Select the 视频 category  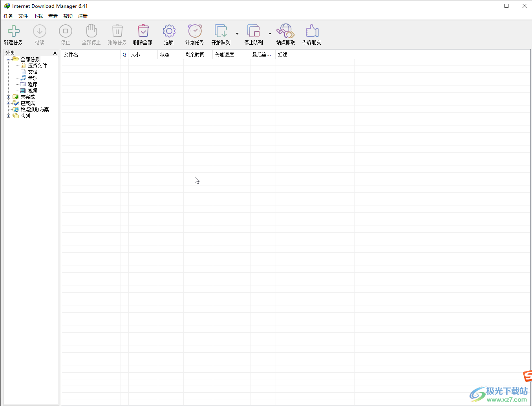[33, 91]
